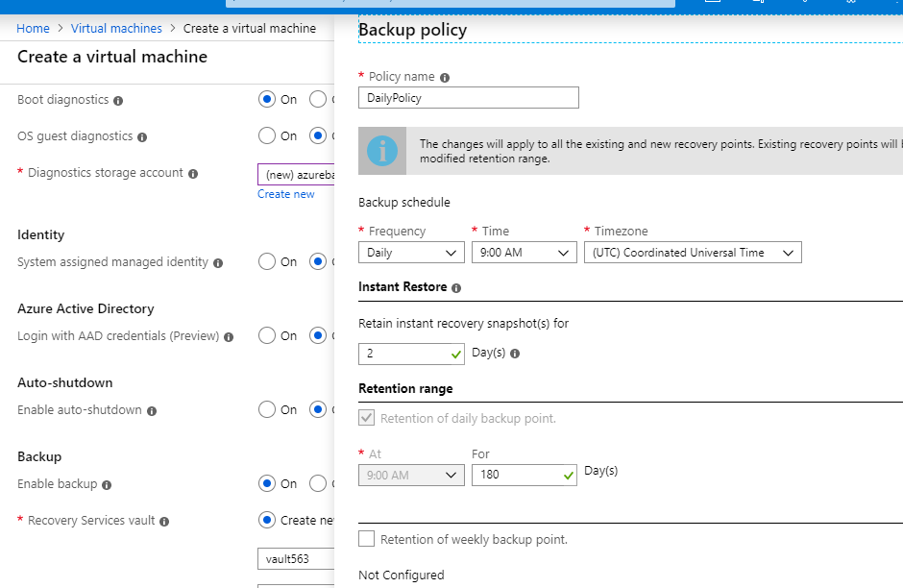
Task: Open the Frequency dropdown
Action: tap(411, 252)
